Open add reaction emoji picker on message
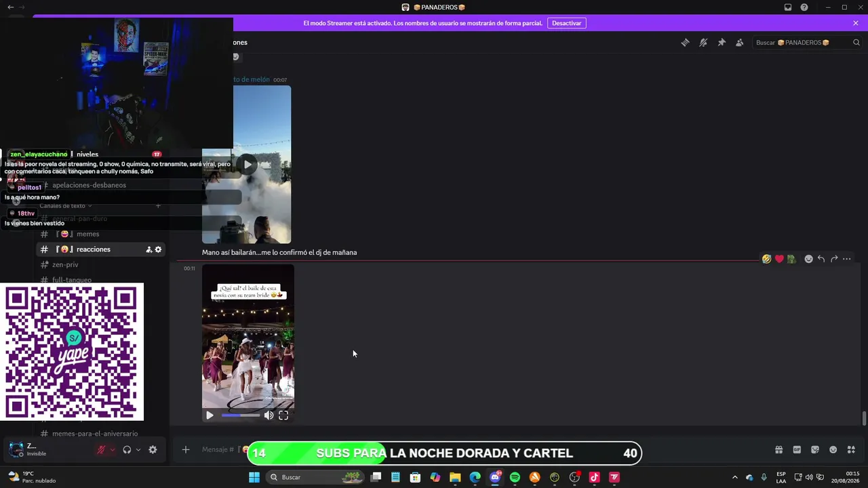 (x=808, y=259)
